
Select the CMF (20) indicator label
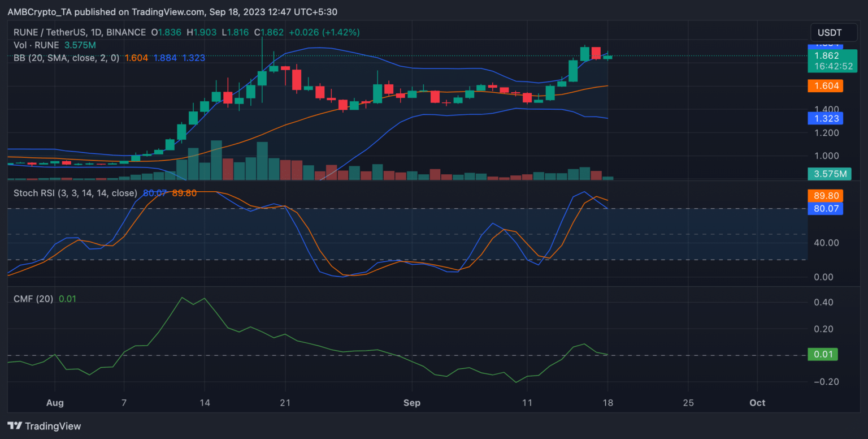point(33,299)
